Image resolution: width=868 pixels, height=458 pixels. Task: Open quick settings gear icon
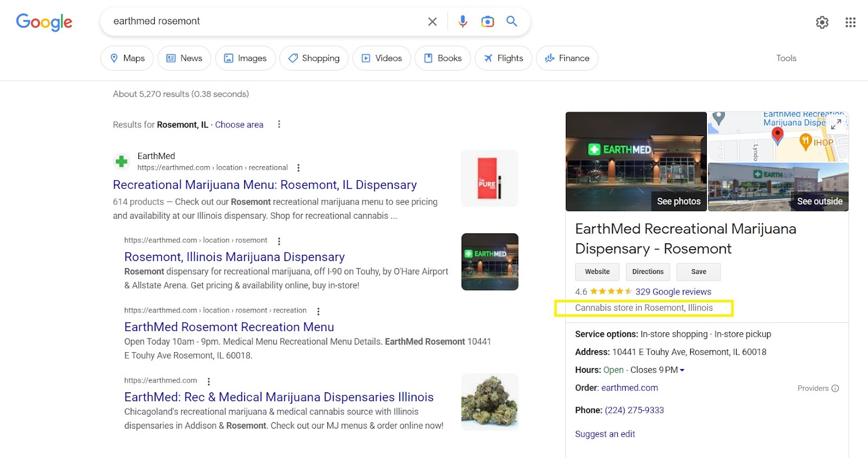click(822, 22)
